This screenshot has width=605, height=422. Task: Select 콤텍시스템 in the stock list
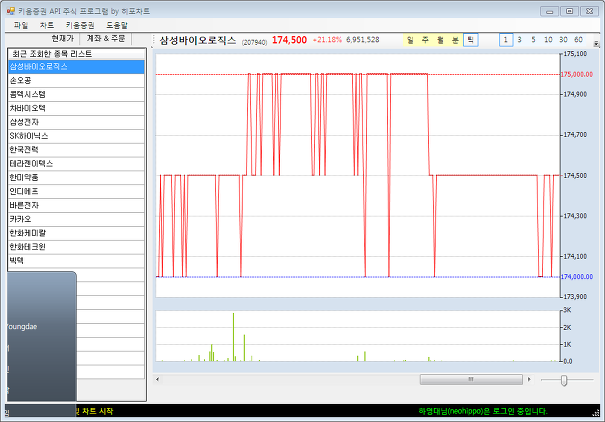pyautogui.click(x=76, y=95)
